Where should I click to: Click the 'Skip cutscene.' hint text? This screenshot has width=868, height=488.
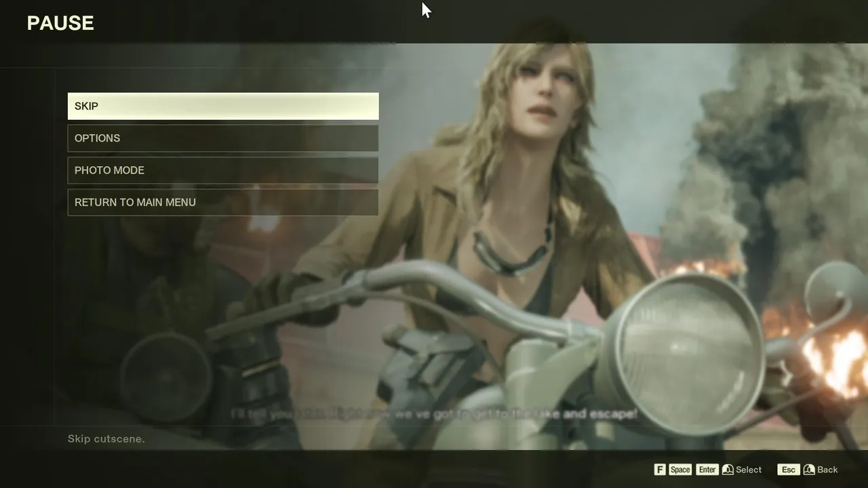[106, 439]
